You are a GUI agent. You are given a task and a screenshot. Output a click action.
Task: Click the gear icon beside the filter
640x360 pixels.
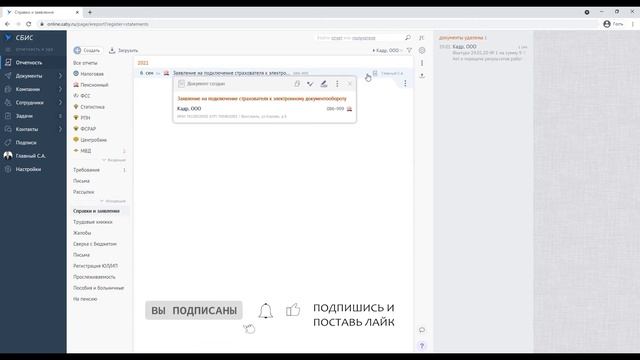422,51
